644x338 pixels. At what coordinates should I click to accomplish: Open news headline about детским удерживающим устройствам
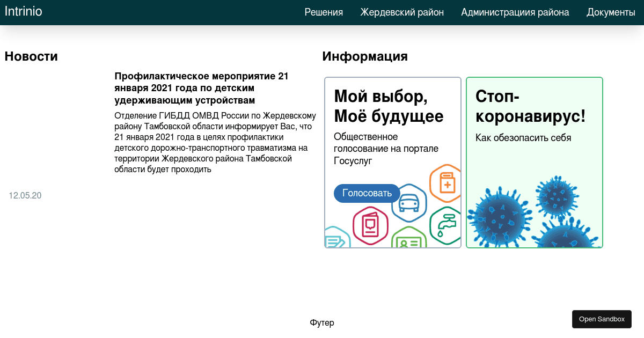202,89
